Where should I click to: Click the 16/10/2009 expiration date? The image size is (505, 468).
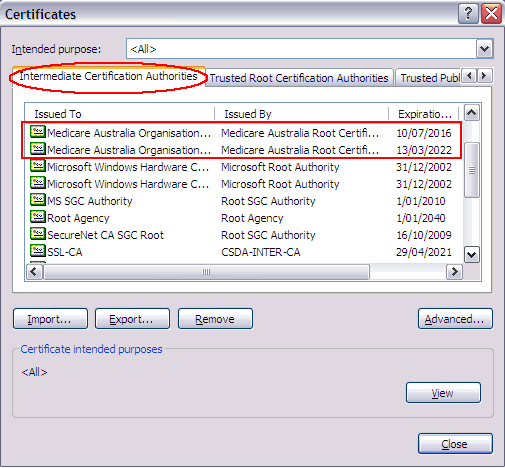click(424, 235)
